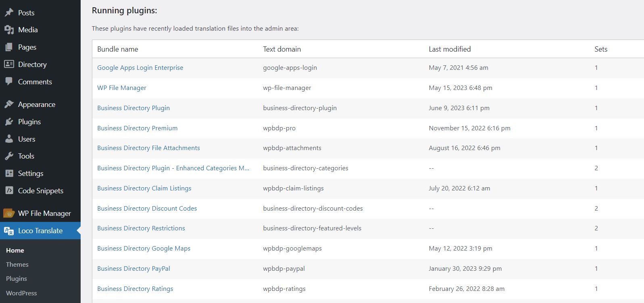Open Business Directory PayPal bundle
The width and height of the screenshot is (644, 303).
coord(133,269)
